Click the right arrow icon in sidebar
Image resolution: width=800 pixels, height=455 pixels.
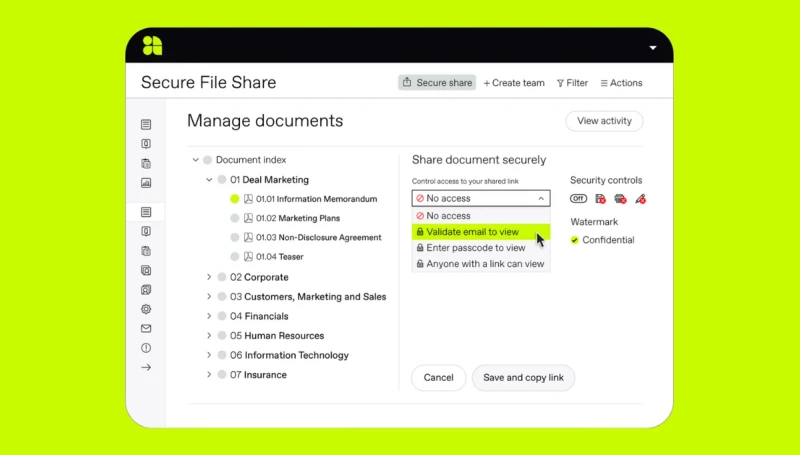146,367
